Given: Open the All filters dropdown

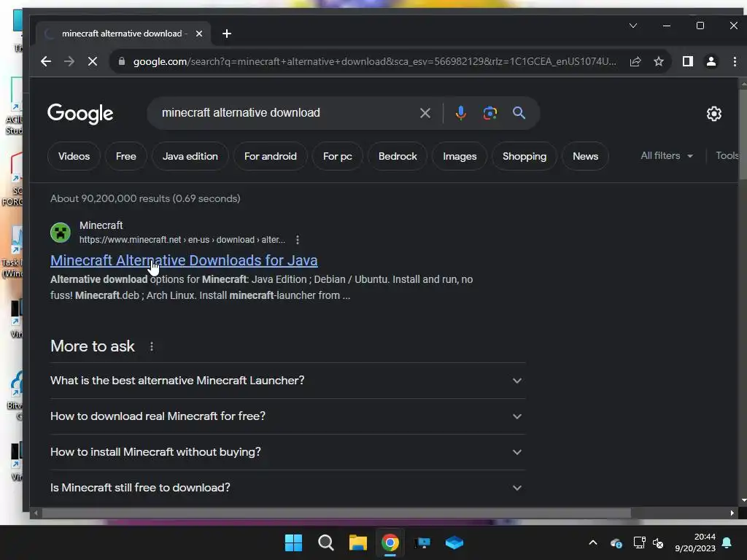Looking at the screenshot, I should click(667, 156).
